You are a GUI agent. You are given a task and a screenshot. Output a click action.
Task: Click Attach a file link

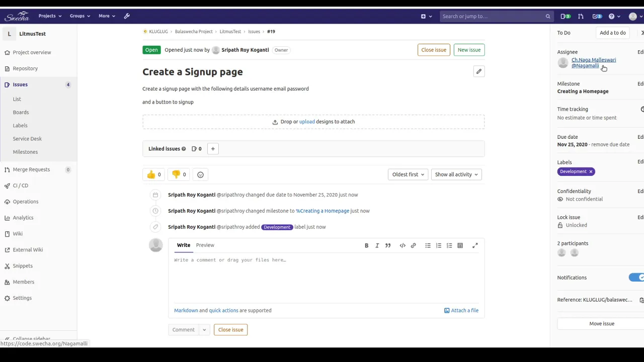(x=461, y=310)
